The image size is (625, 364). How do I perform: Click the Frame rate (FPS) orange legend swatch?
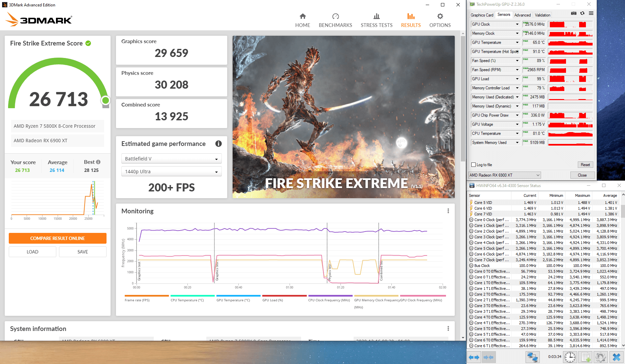coord(147,296)
